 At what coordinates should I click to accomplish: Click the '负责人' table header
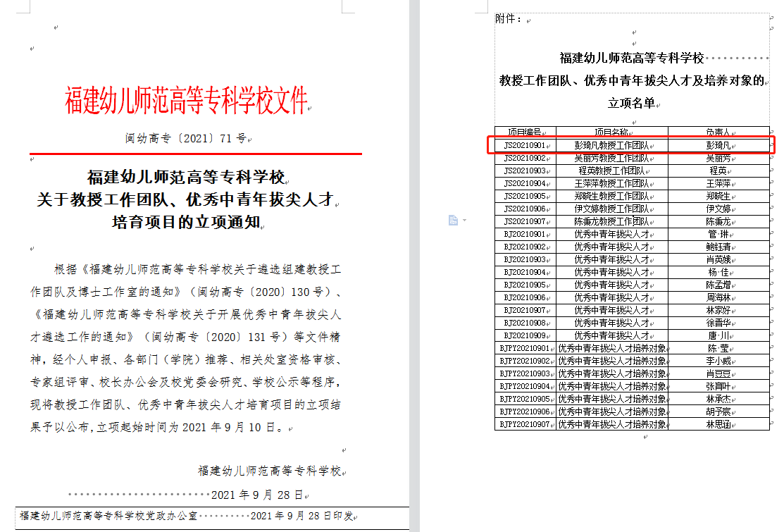(718, 132)
